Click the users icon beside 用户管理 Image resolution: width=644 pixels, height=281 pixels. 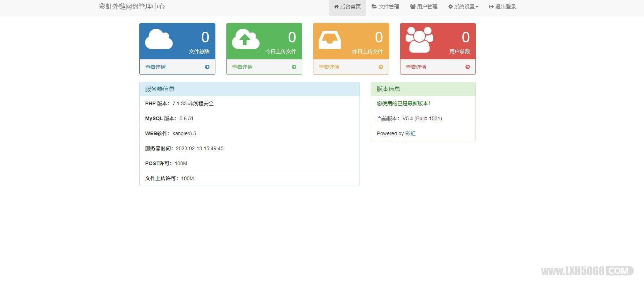[413, 7]
